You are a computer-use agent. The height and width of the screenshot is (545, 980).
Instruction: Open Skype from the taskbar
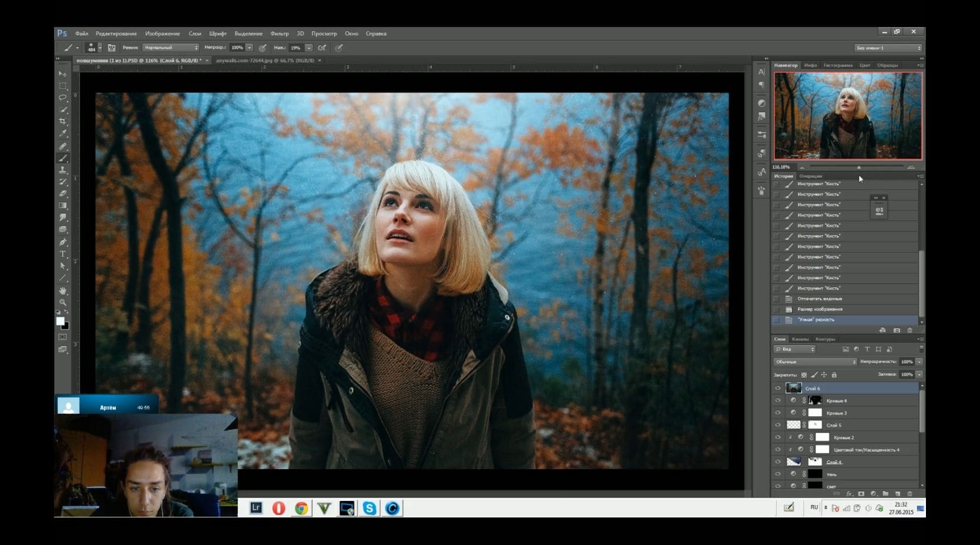[x=370, y=508]
